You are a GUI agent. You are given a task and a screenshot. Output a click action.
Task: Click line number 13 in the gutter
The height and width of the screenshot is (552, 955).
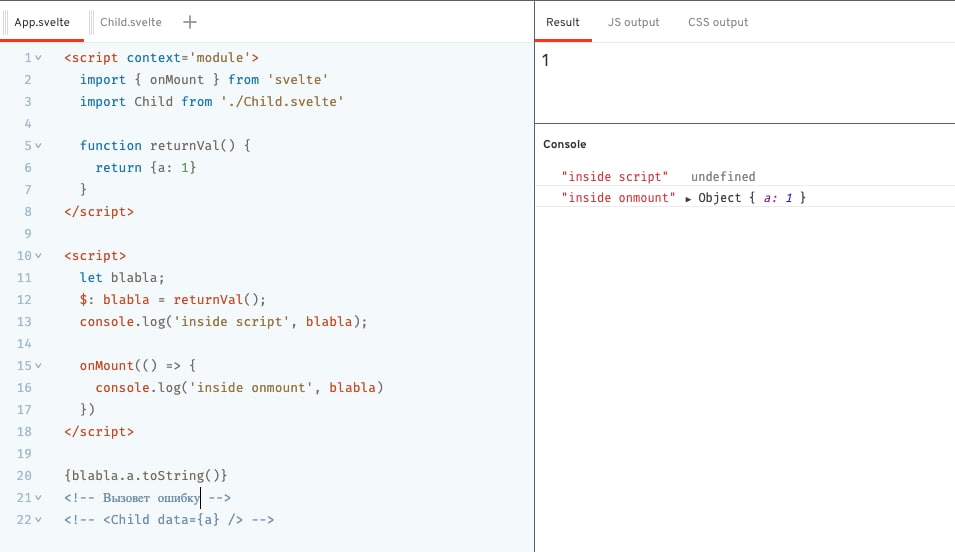point(24,322)
